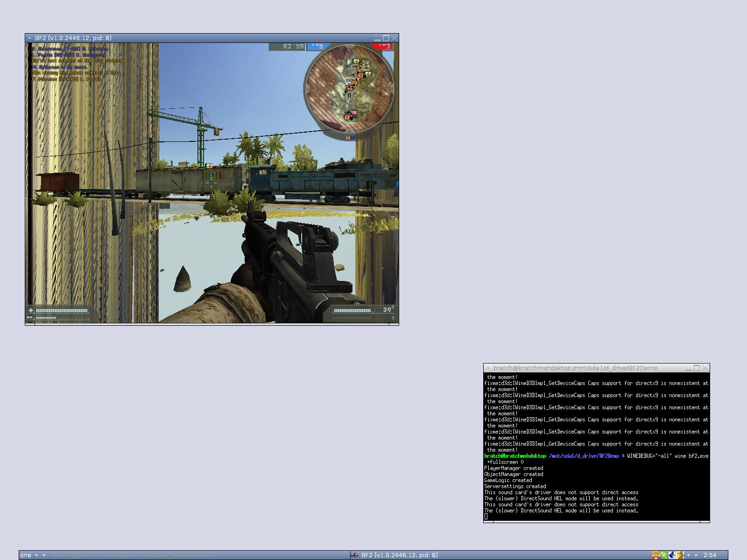Maximize the terminal window
The height and width of the screenshot is (560, 747).
click(697, 368)
